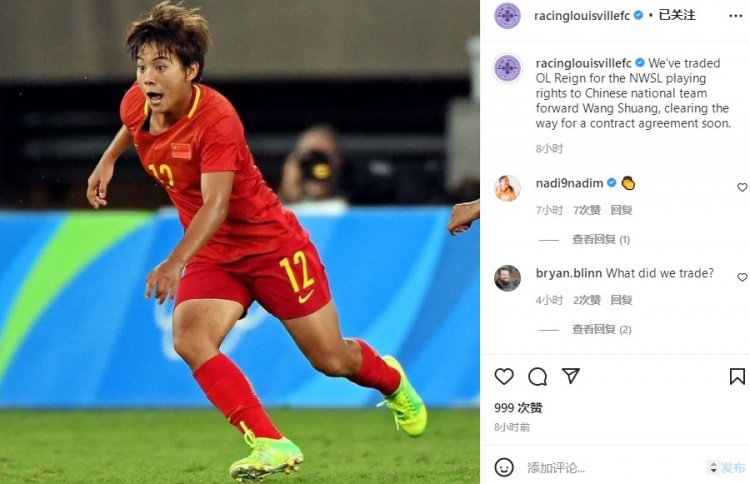Open racinglouisvillefc profile avatar in header
Screen dimensions: 750x484
click(x=507, y=16)
